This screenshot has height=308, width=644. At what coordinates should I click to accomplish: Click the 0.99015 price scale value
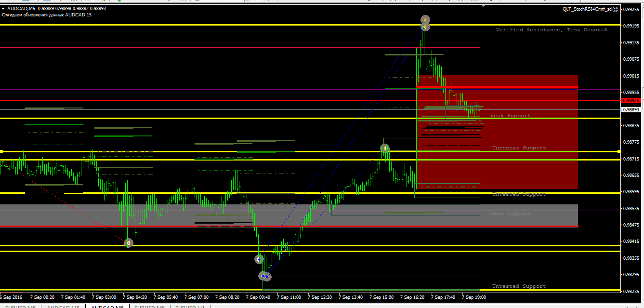click(x=631, y=76)
